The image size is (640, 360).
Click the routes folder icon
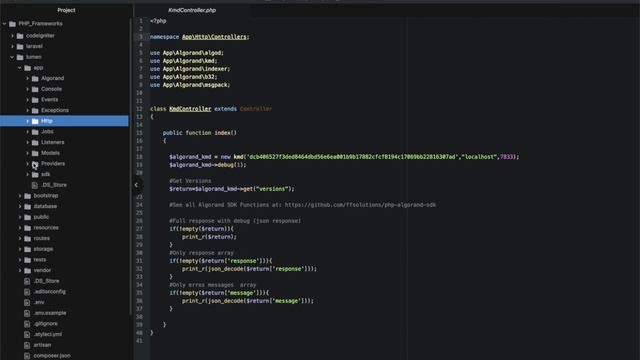[27, 238]
